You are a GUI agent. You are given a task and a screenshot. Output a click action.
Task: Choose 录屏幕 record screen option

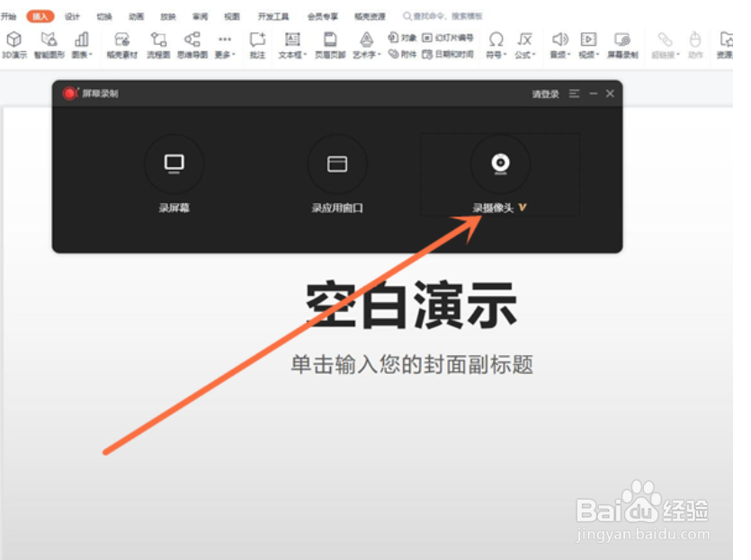[174, 174]
